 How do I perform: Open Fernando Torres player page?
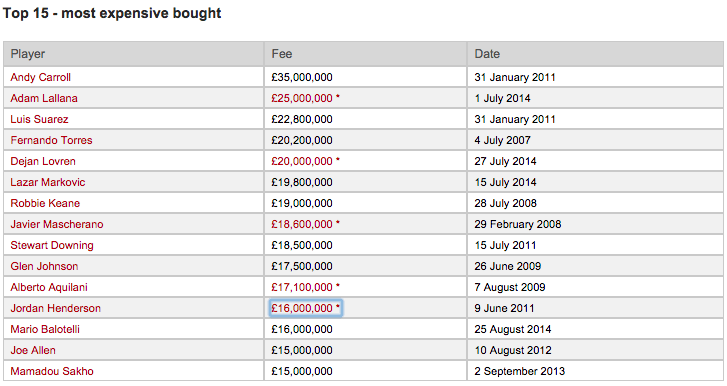point(51,140)
